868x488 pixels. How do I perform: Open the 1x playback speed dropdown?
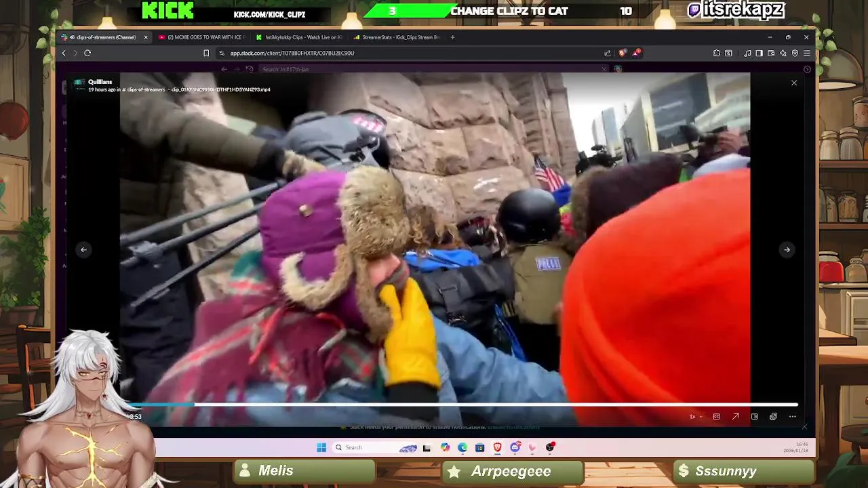coord(695,417)
